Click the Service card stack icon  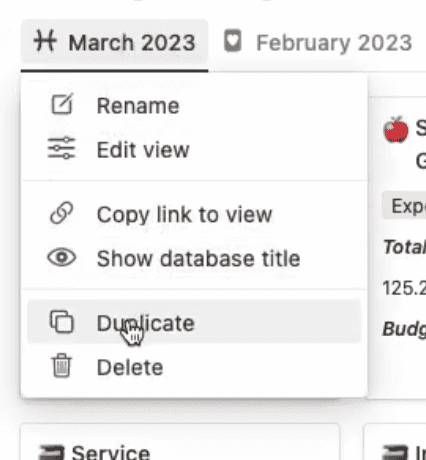[x=51, y=452]
